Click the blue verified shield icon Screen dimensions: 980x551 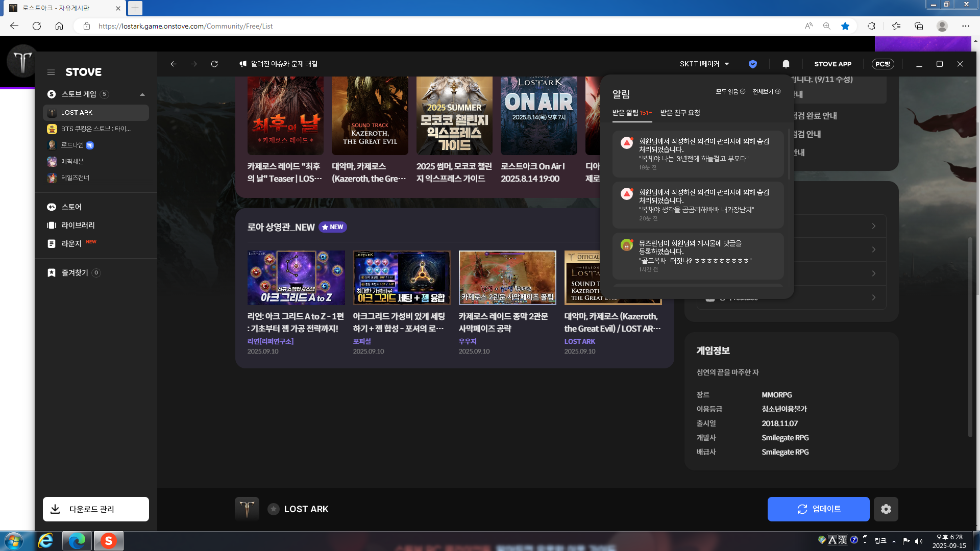(x=752, y=64)
